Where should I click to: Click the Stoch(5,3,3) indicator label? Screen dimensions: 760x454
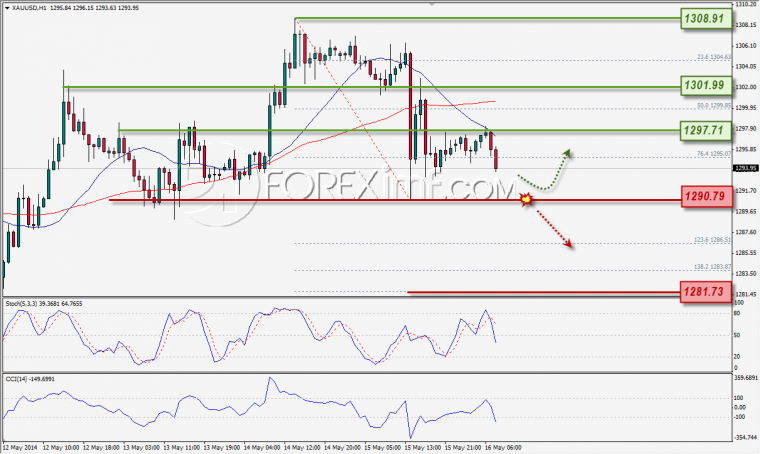click(x=44, y=304)
